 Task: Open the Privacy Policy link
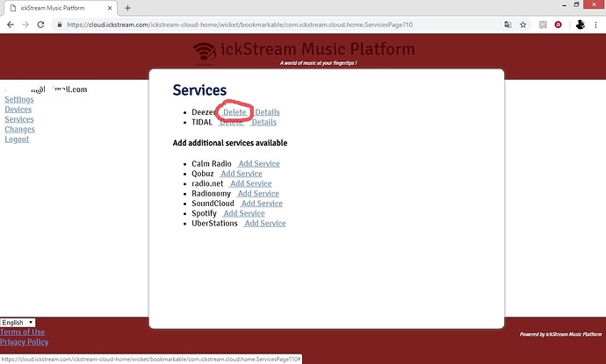click(25, 342)
